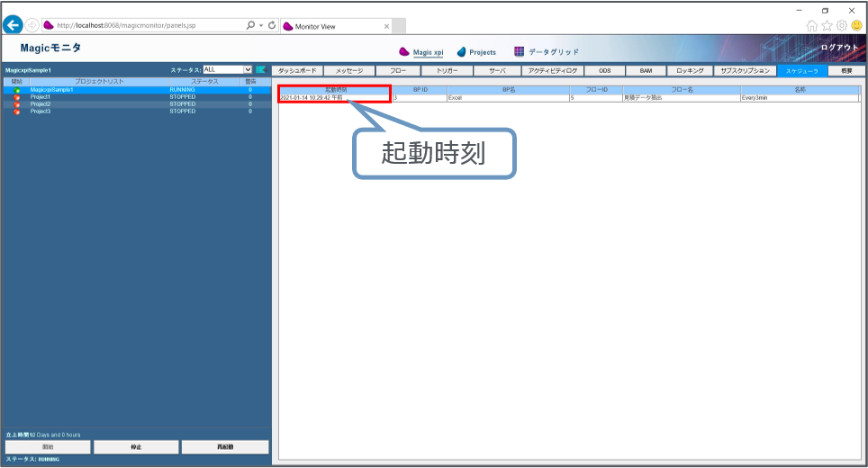Viewport: 868px width, 468px height.
Task: Open the browser home icon
Action: 812,26
